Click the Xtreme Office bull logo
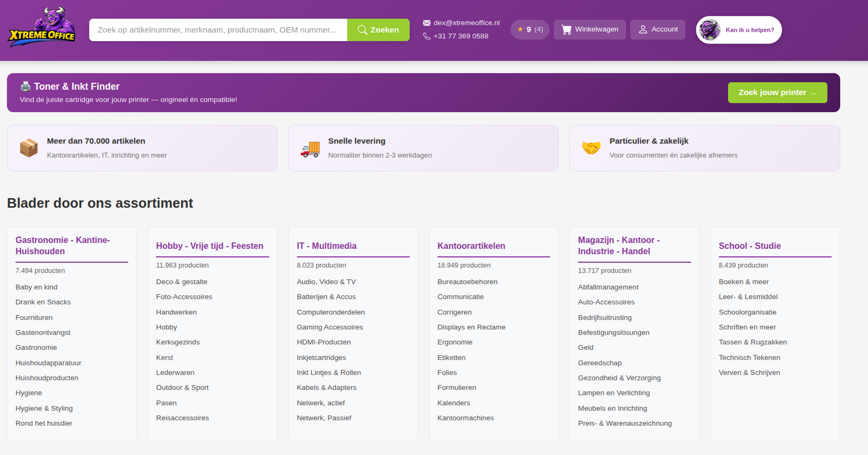868x455 pixels. point(42,27)
